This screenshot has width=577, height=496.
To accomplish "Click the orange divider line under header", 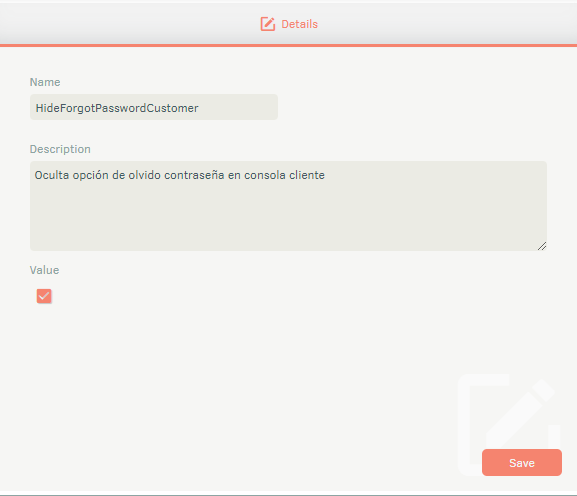I will (x=288, y=45).
